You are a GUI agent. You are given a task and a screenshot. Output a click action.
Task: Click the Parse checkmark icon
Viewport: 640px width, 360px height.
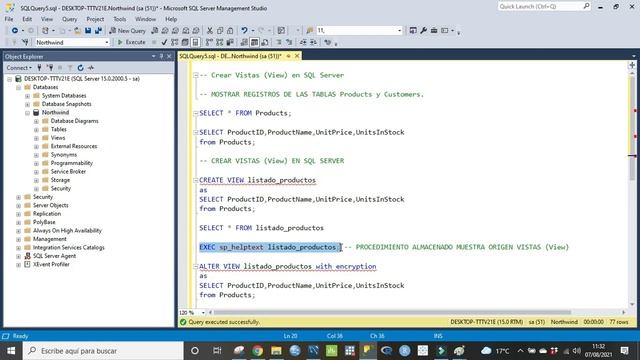pyautogui.click(x=164, y=42)
